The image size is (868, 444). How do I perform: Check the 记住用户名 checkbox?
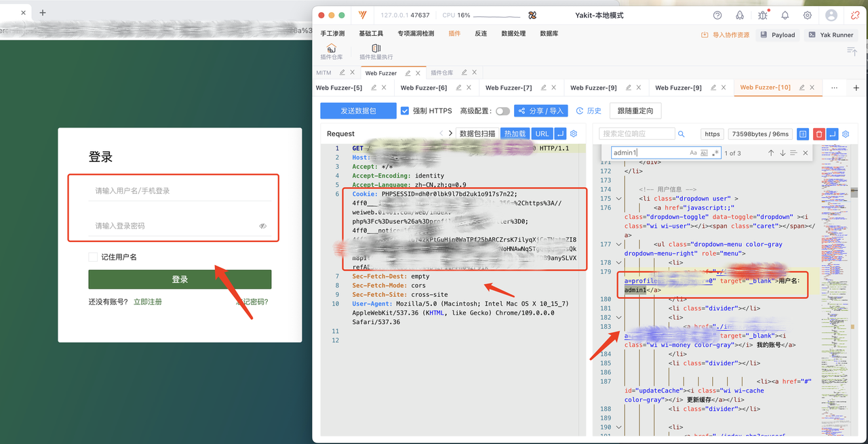pyautogui.click(x=93, y=257)
